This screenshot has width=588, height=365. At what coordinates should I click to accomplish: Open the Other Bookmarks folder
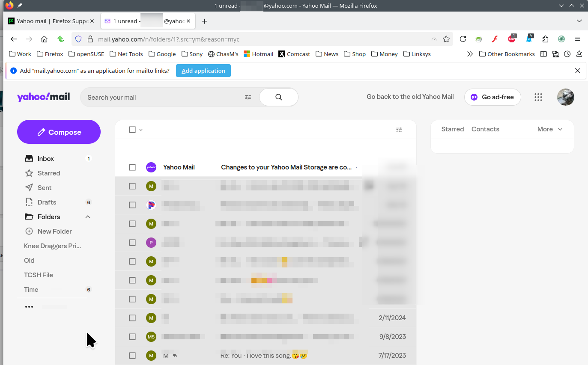point(507,54)
